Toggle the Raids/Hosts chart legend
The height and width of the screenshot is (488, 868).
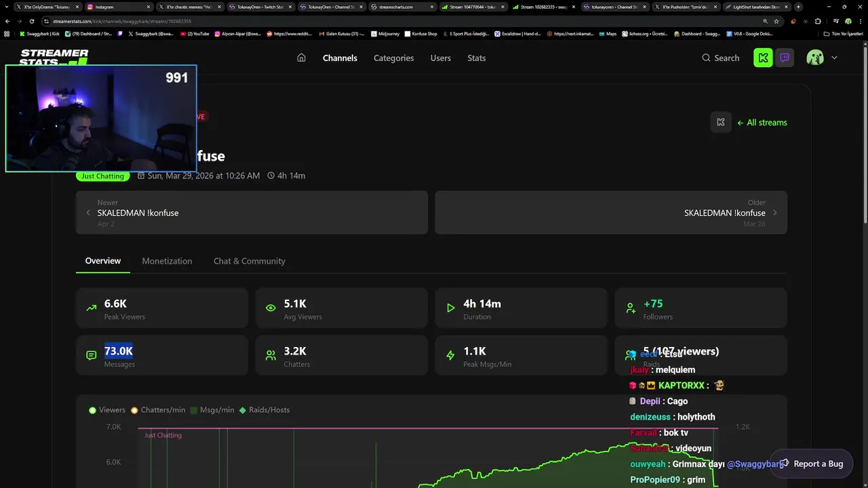(x=264, y=410)
